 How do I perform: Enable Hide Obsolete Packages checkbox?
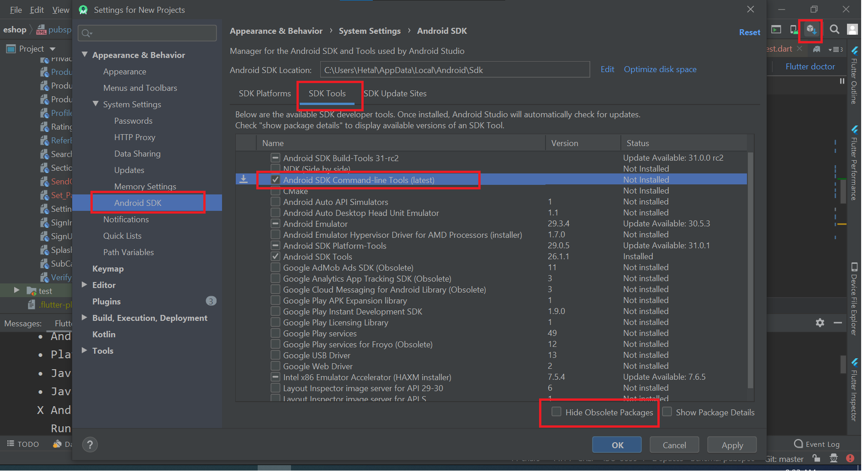coord(556,412)
